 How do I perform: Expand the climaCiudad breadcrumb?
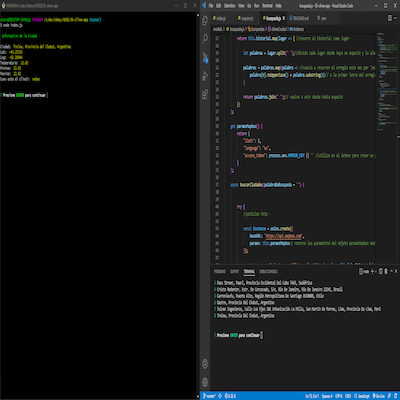pyautogui.click(x=277, y=29)
